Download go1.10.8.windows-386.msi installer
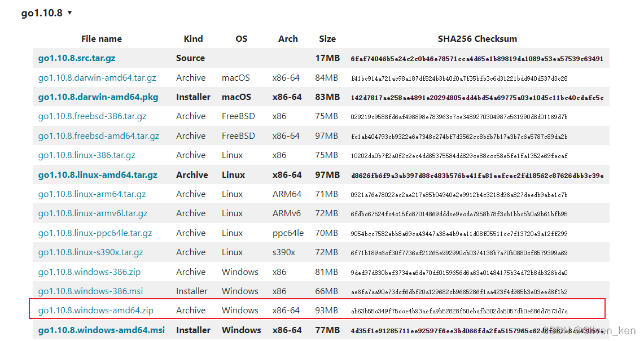644x341 pixels. tap(90, 291)
